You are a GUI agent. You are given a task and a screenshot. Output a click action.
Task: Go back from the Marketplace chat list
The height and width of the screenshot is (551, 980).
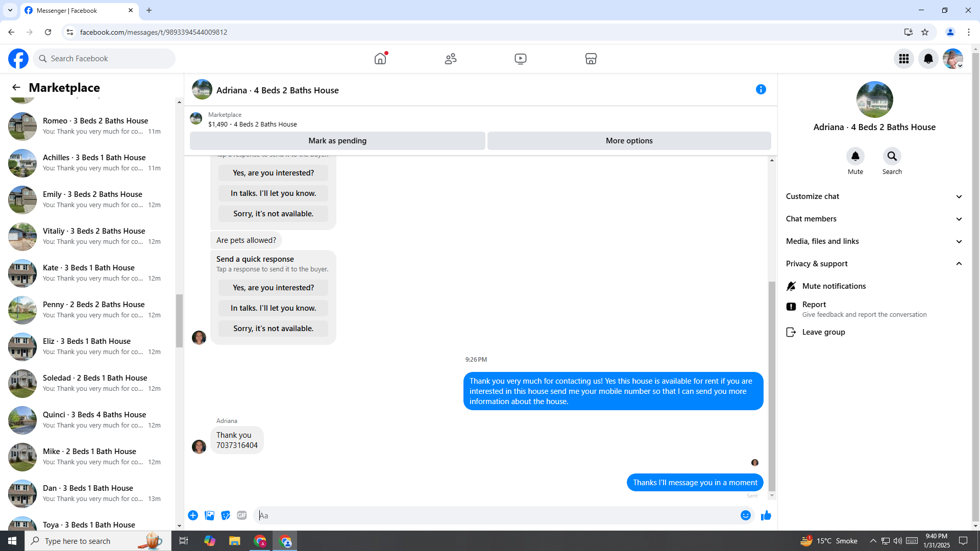(x=16, y=87)
